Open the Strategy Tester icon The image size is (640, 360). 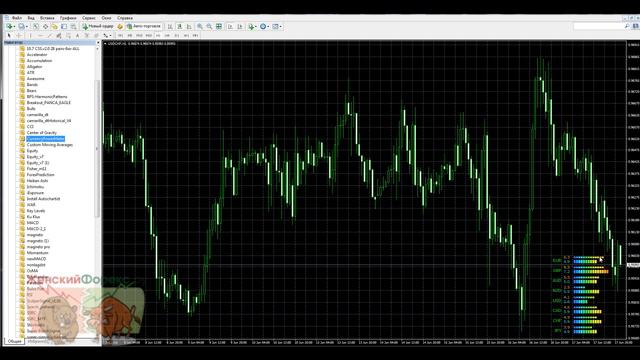(x=73, y=27)
